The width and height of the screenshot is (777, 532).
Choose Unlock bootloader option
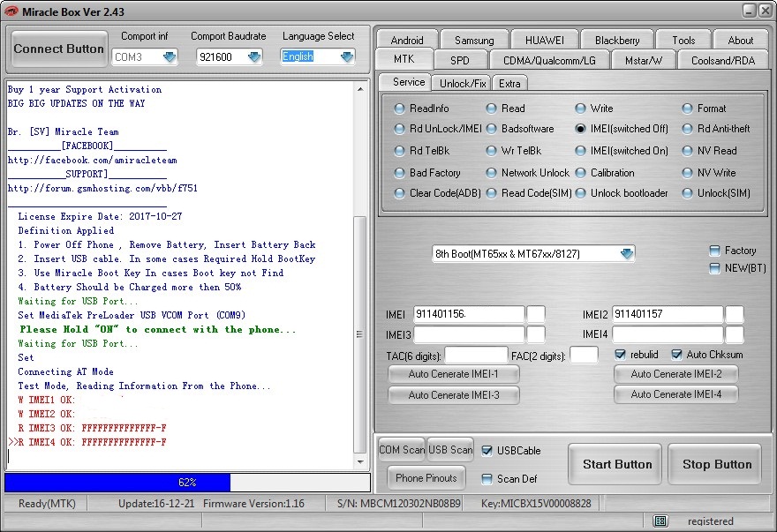click(580, 193)
